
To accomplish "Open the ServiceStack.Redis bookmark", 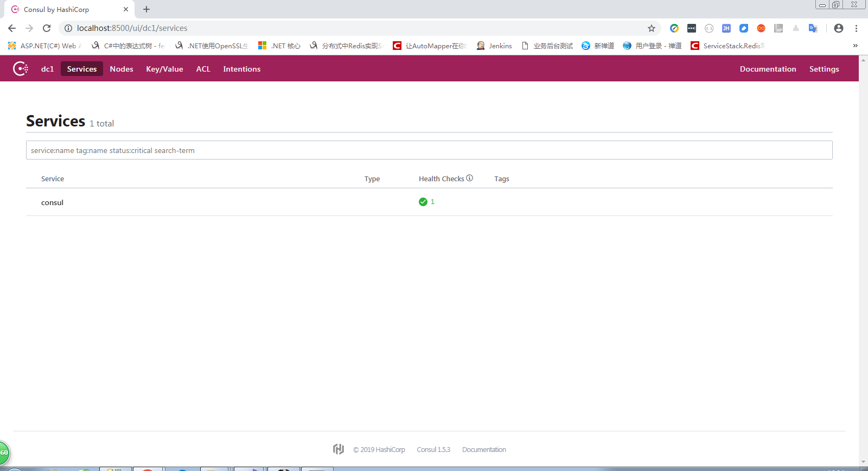I will [x=728, y=46].
